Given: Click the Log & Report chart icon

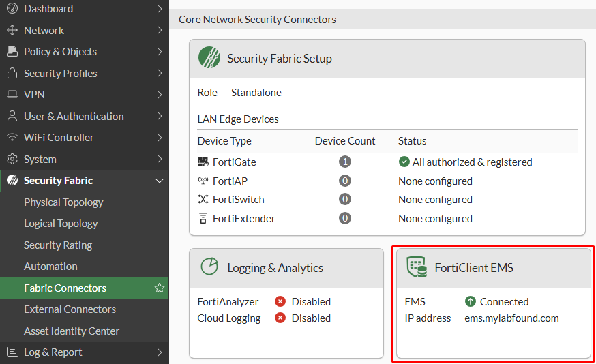Looking at the screenshot, I should pos(12,352).
